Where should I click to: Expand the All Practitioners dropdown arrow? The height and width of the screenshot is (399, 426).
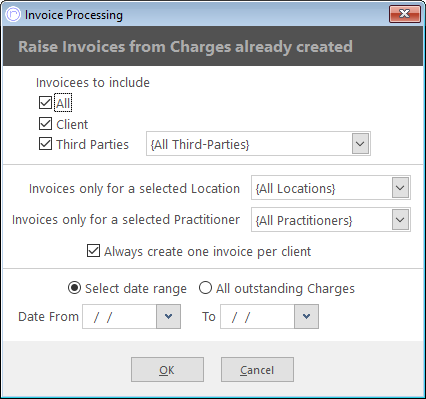pyautogui.click(x=400, y=220)
